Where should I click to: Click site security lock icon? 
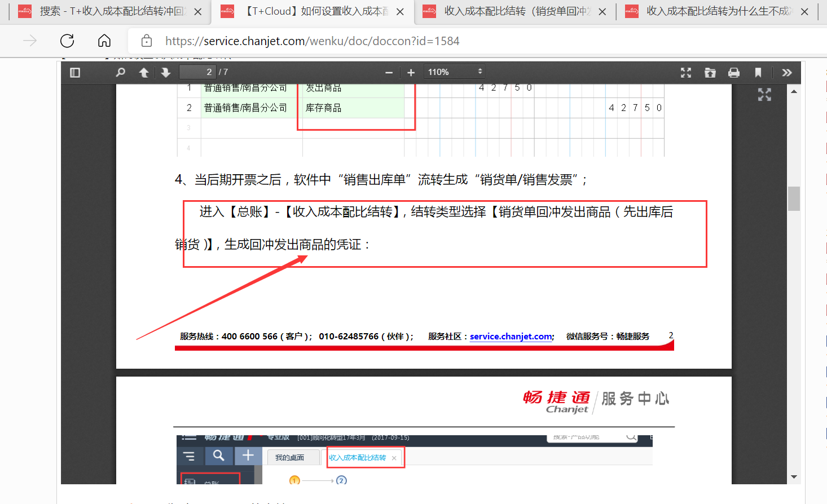click(x=147, y=41)
